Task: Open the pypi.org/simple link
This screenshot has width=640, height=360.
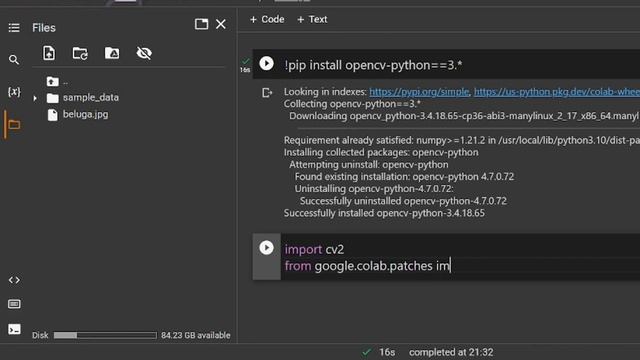Action: [419, 92]
